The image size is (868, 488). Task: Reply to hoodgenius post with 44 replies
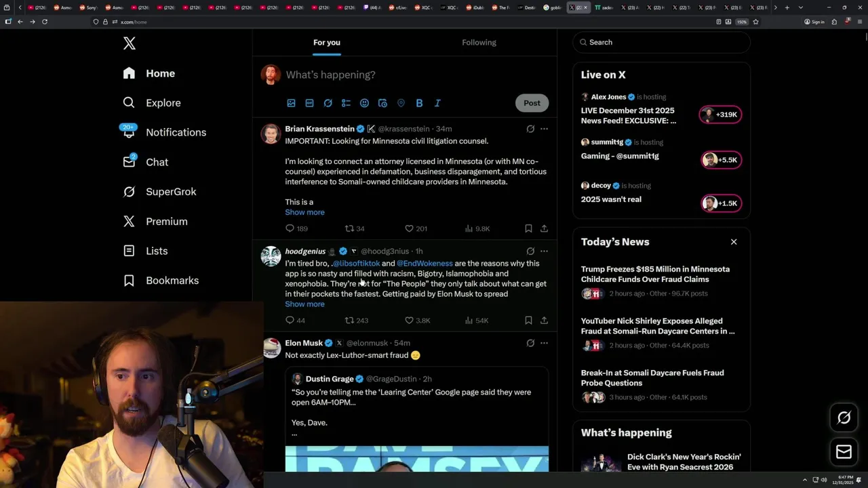click(x=295, y=321)
